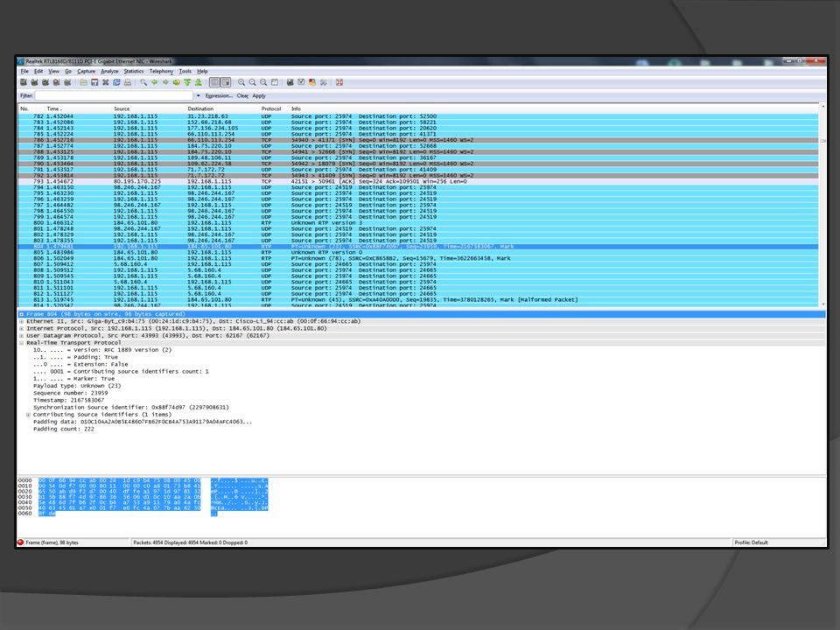The image size is (840, 630).
Task: Click the List Interfaces toolbar icon
Action: pyautogui.click(x=24, y=82)
